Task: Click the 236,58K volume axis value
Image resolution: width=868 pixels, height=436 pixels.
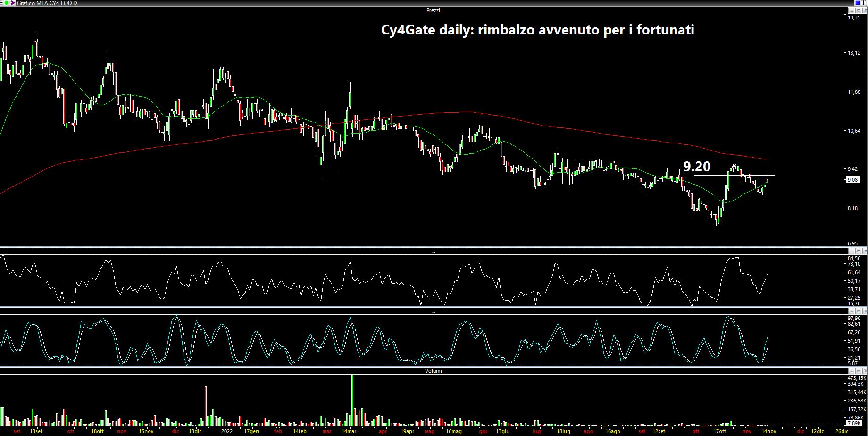Action: (x=857, y=401)
